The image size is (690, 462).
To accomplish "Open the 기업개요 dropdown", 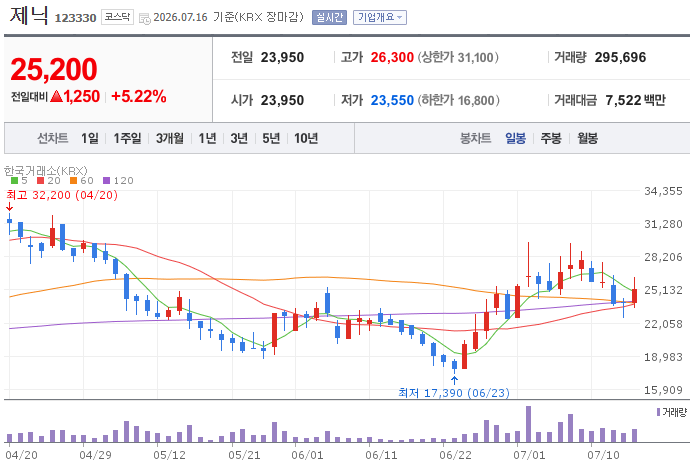I will coord(380,18).
